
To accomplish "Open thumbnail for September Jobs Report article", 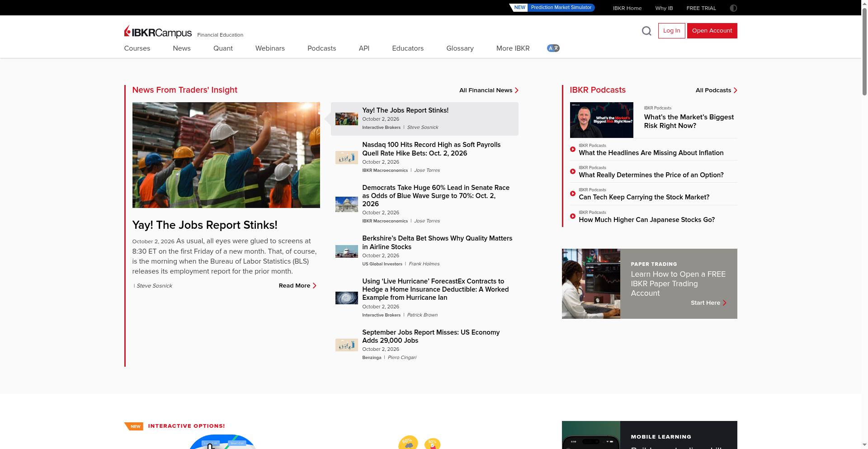I will tap(346, 345).
